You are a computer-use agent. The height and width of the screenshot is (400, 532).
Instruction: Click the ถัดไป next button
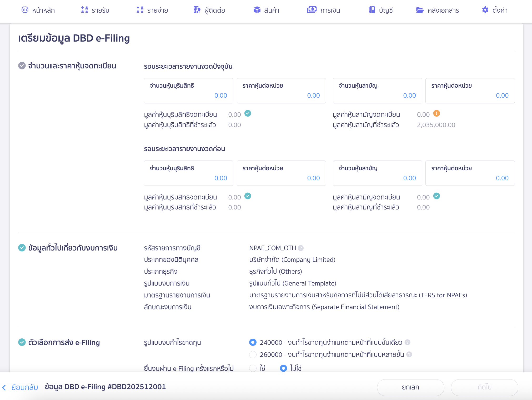coord(484,387)
